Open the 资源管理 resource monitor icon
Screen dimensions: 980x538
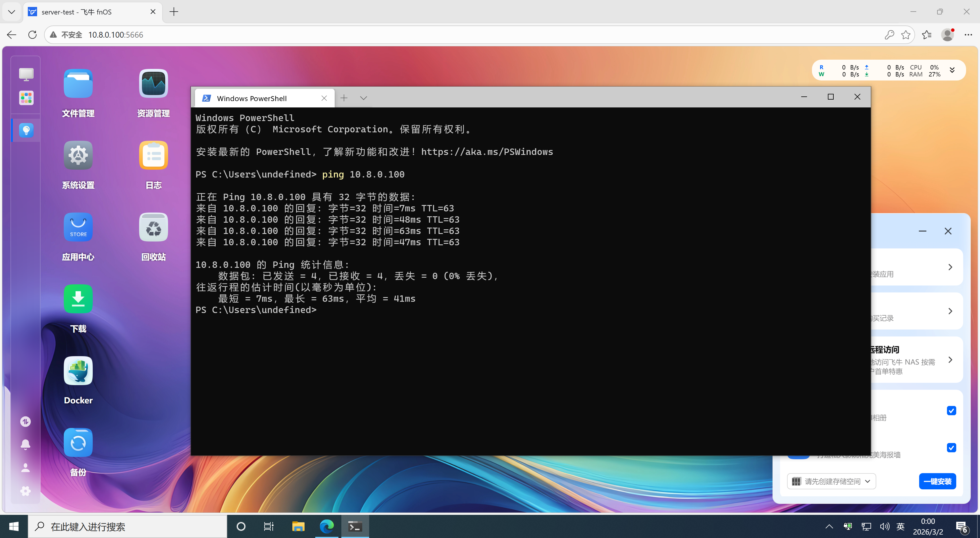click(x=153, y=84)
